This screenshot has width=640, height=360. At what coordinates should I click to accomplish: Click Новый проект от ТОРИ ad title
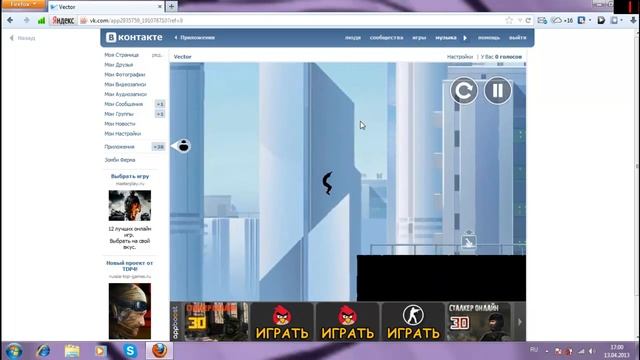pyautogui.click(x=130, y=266)
